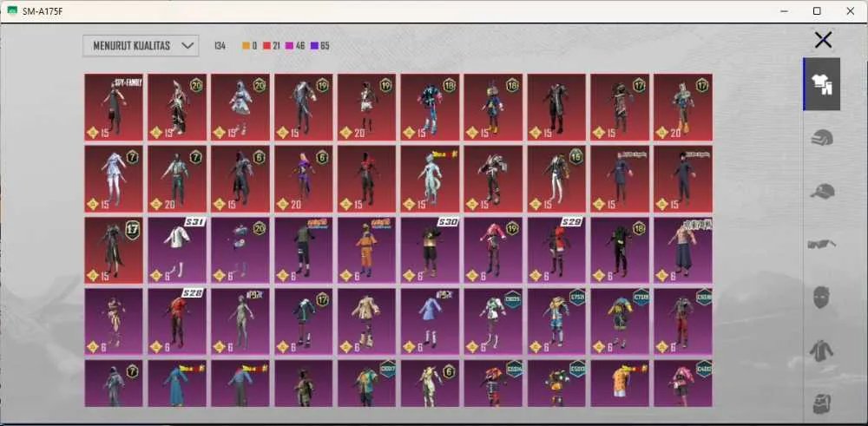Minimize the SM-A175F window
The width and height of the screenshot is (868, 426).
point(783,11)
